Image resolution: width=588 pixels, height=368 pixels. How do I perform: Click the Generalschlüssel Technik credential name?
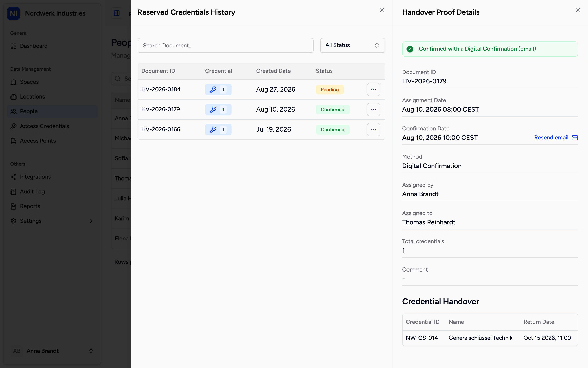pyautogui.click(x=480, y=338)
